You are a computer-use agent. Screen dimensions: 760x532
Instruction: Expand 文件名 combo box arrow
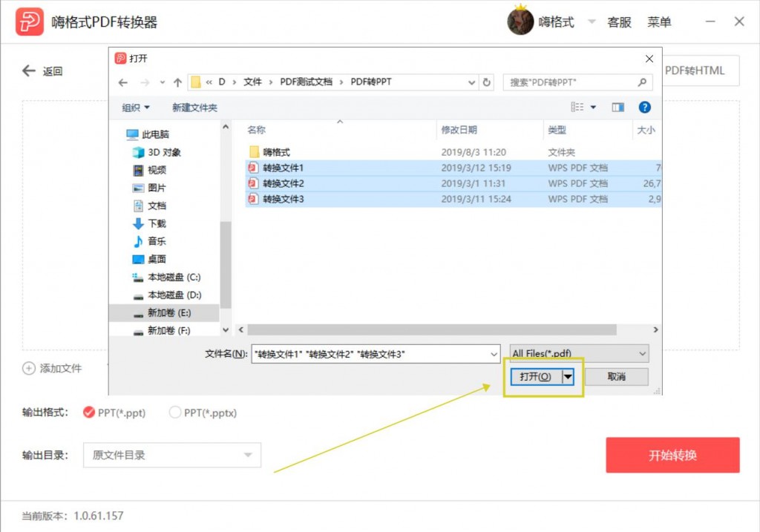click(494, 354)
